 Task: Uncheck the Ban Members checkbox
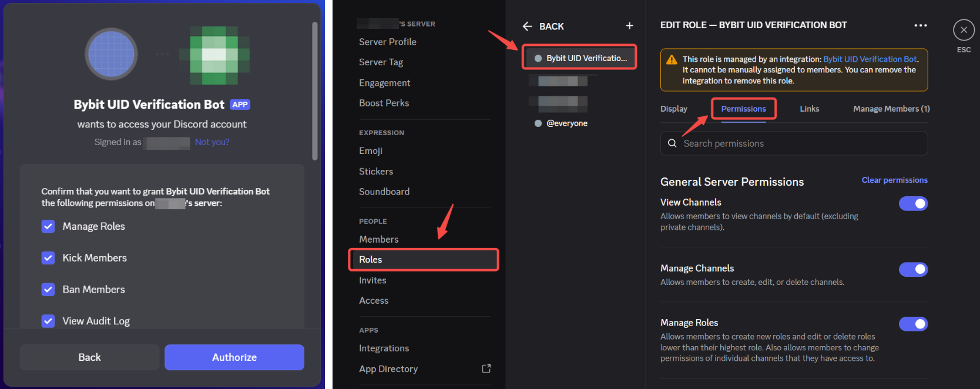pos(48,290)
